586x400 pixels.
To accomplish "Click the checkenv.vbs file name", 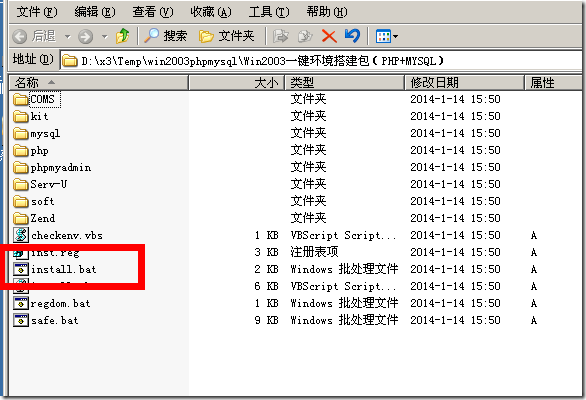I will click(67, 236).
